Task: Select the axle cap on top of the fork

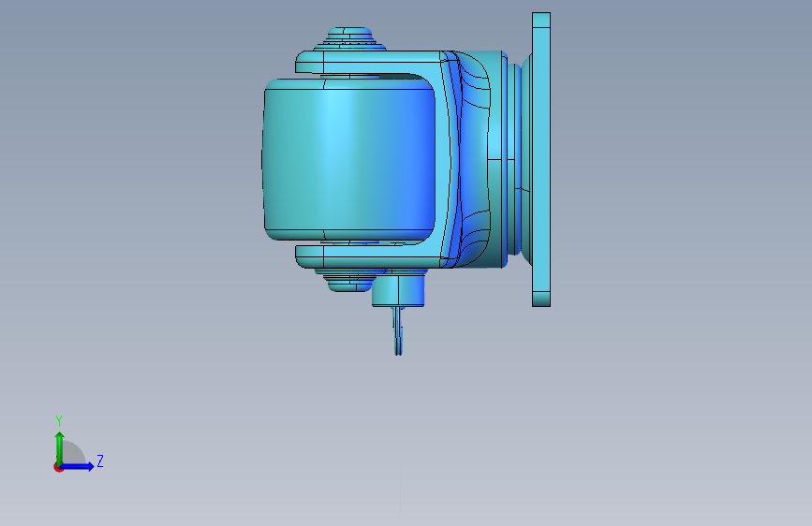Action: click(350, 38)
